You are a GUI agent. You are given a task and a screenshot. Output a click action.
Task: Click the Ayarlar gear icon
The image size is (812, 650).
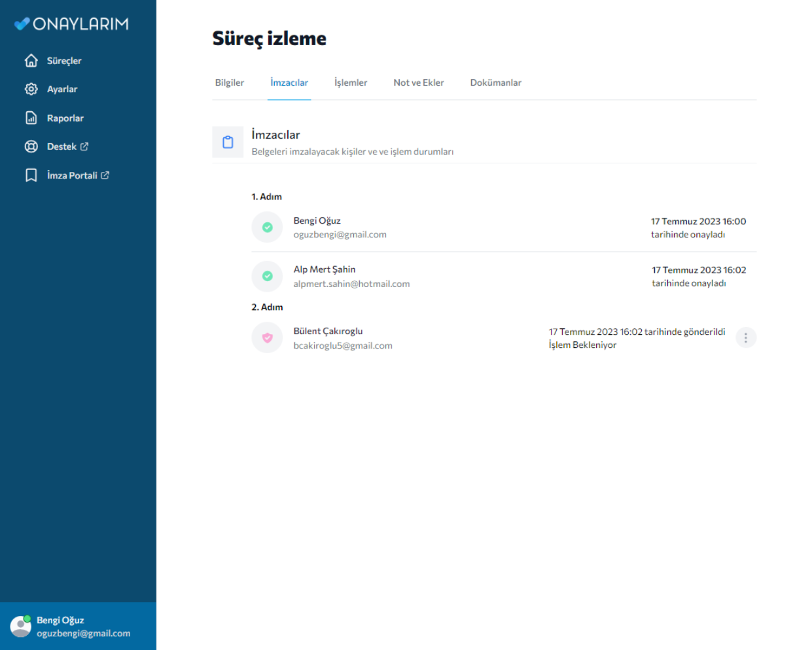coord(31,89)
